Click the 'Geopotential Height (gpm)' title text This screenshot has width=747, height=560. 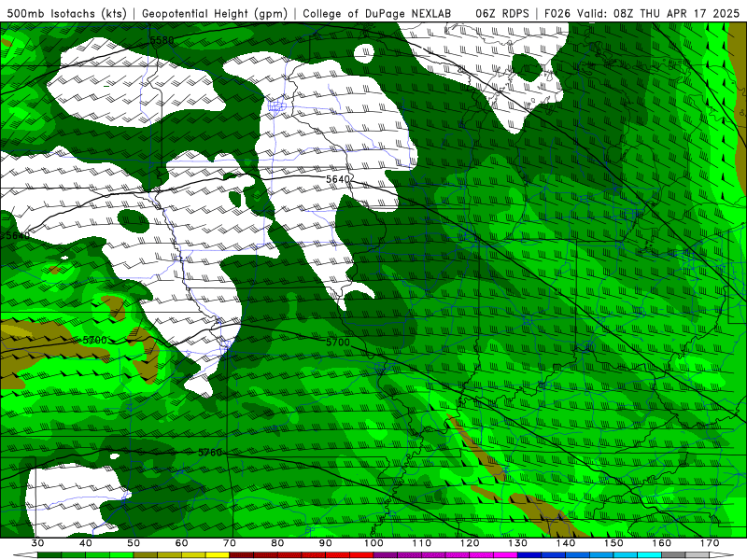click(215, 14)
